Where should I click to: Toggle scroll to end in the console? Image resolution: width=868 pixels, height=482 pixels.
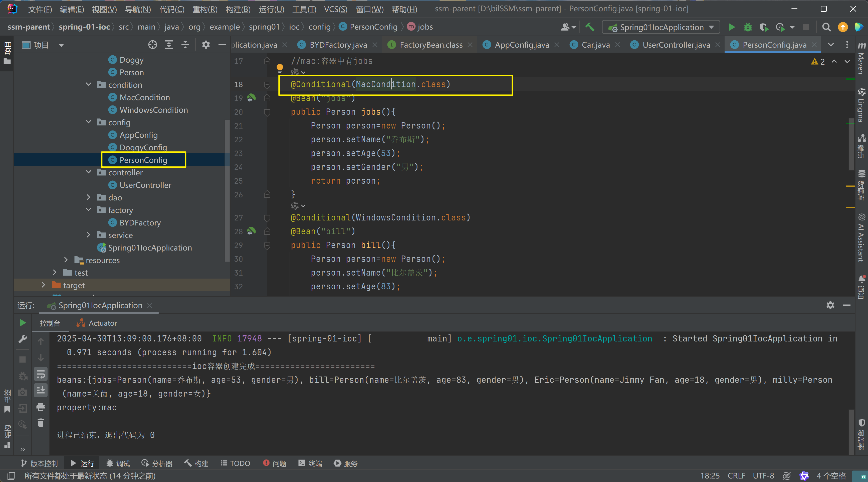[x=41, y=390]
